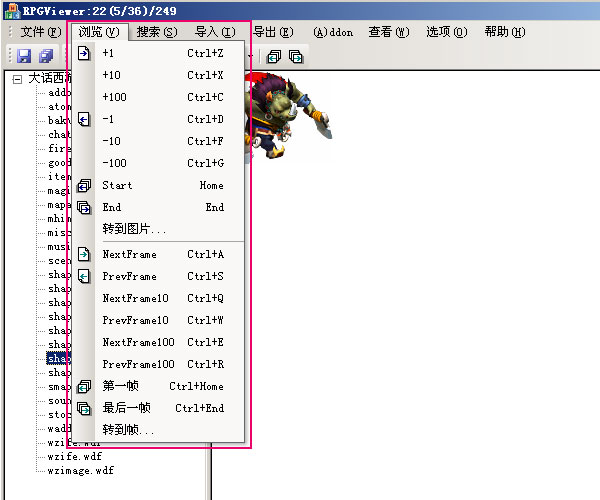The width and height of the screenshot is (600, 500).
Task: Select the highlighted sha tree item
Action: point(58,358)
